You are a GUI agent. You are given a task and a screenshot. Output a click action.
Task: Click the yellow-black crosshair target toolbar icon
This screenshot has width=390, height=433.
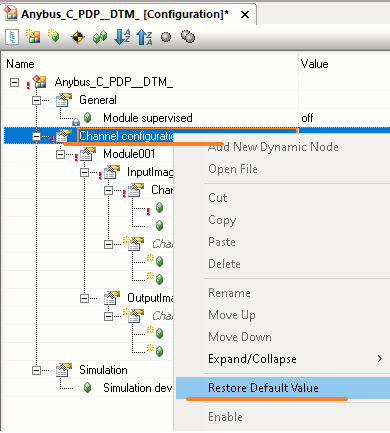coord(77,37)
